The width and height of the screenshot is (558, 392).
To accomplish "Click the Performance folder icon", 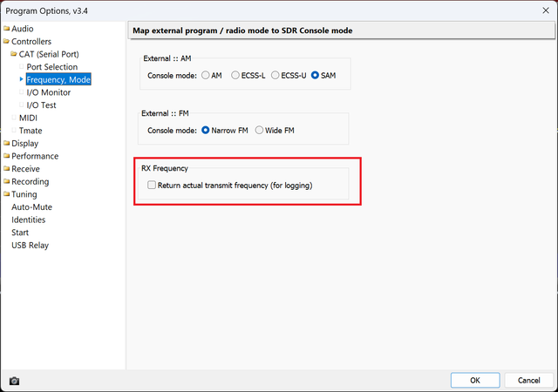I will click(6, 157).
